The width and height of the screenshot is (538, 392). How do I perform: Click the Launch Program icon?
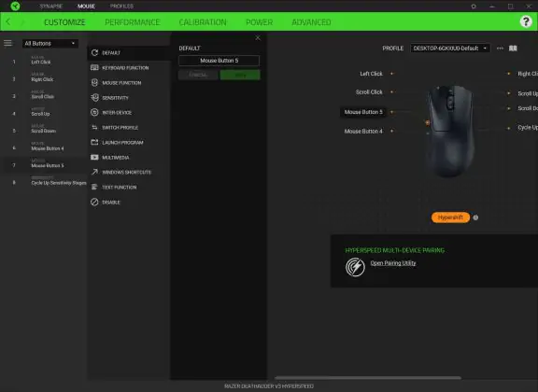point(94,142)
